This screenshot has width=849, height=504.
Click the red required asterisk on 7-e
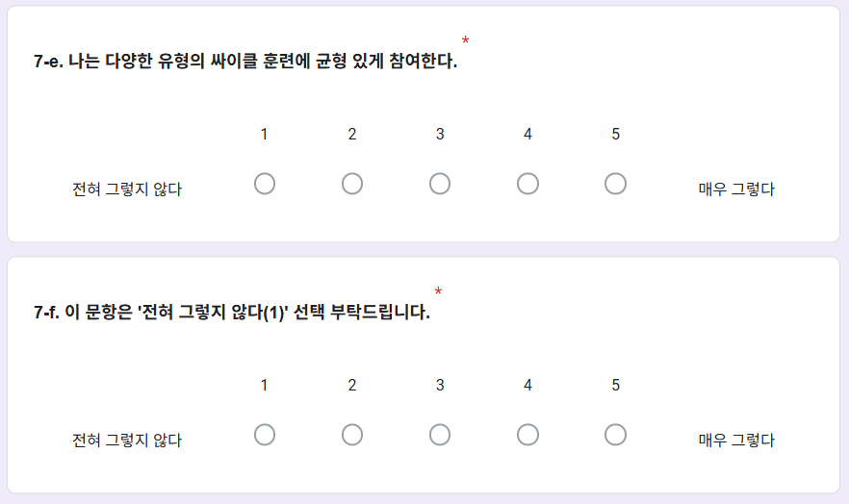[x=465, y=40]
